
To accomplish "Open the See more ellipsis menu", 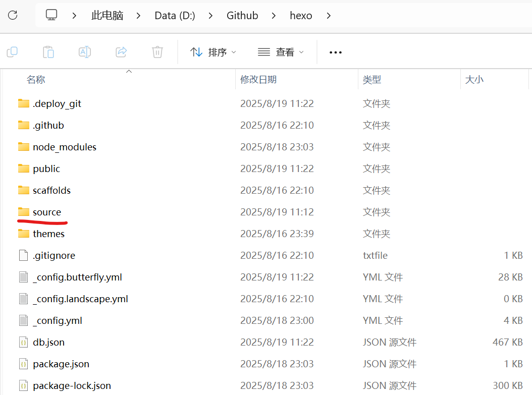I will click(336, 52).
